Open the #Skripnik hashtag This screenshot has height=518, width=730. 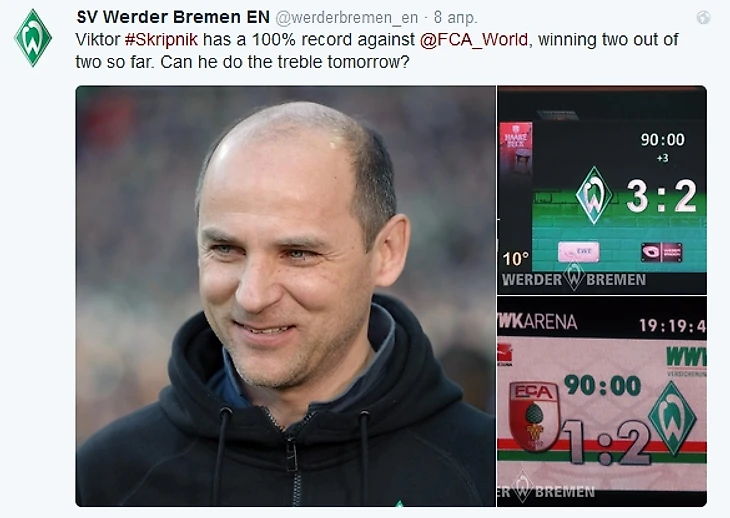click(161, 40)
